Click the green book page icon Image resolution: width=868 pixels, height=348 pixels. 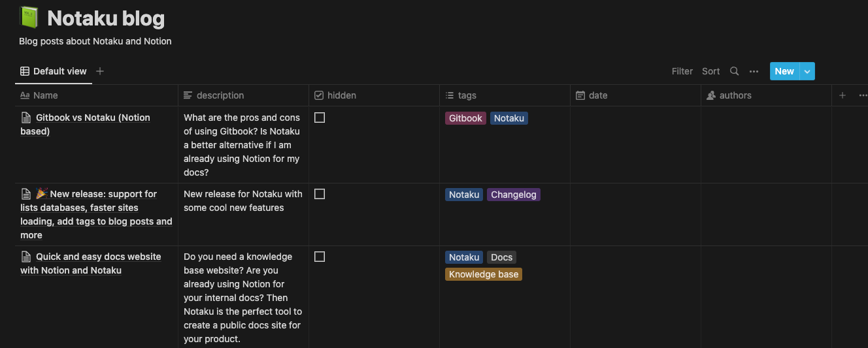coord(29,18)
